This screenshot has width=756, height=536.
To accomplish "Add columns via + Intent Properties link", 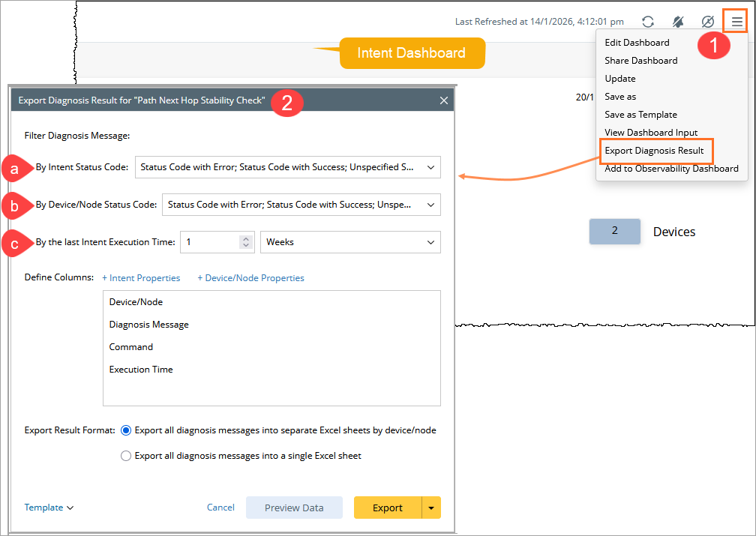I will (x=141, y=278).
